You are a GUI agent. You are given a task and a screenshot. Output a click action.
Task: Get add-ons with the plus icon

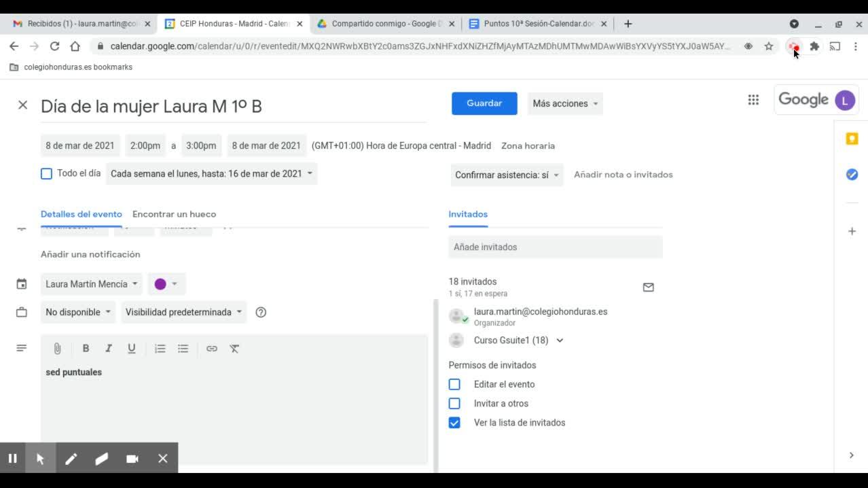coord(852,231)
